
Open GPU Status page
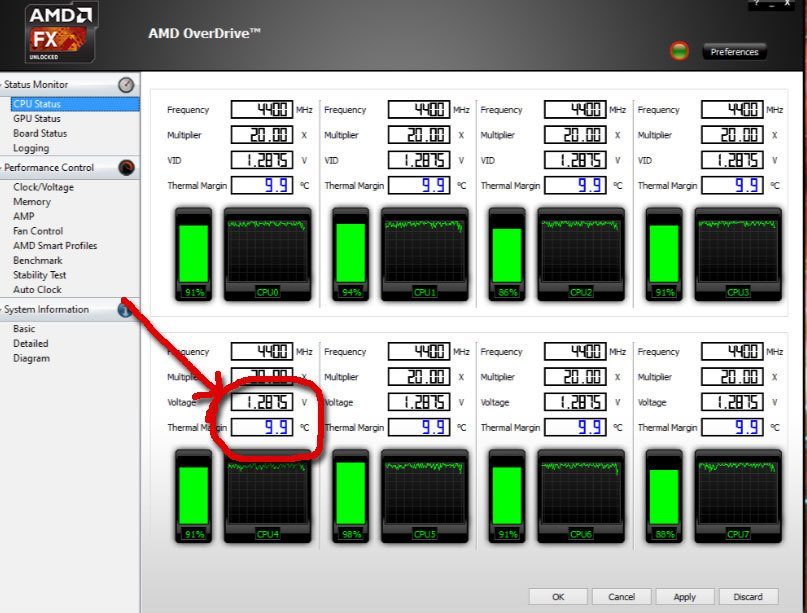tap(37, 118)
